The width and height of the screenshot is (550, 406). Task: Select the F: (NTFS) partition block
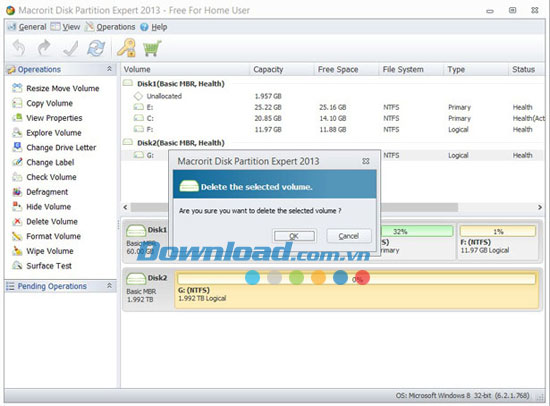point(498,242)
